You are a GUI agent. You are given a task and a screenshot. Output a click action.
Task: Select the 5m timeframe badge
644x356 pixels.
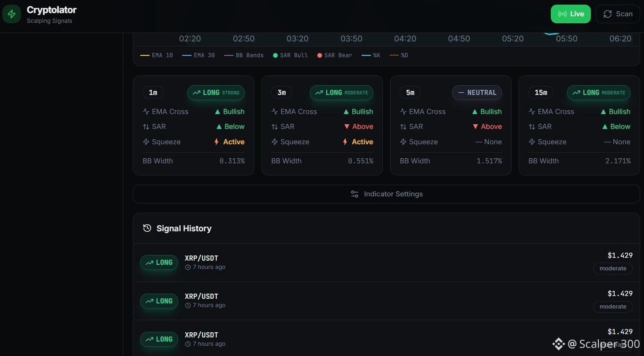[x=410, y=93]
